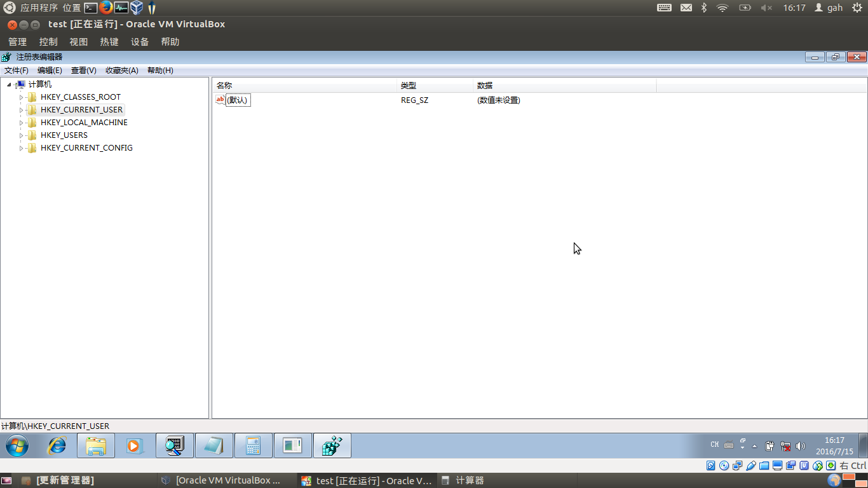
Task: Open the Calculator taskbar icon
Action: (254, 446)
